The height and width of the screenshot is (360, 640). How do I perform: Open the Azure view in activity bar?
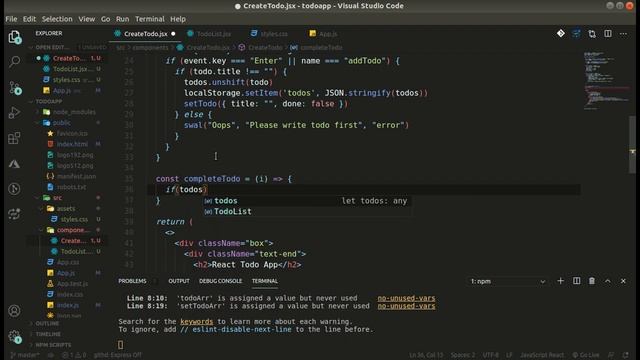(15, 164)
